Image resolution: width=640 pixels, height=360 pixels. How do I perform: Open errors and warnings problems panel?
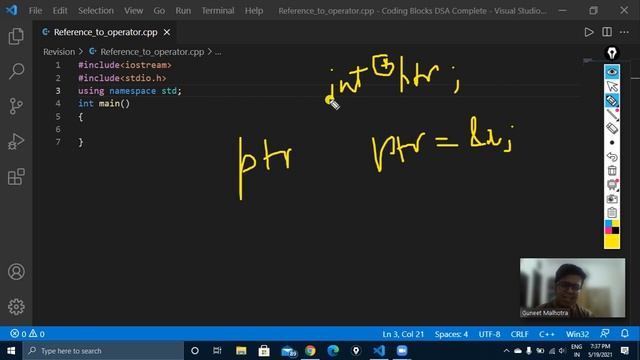27,334
